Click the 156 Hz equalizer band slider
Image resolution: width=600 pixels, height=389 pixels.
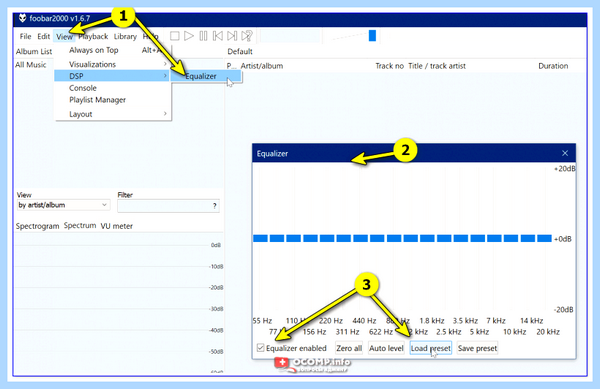click(x=310, y=238)
